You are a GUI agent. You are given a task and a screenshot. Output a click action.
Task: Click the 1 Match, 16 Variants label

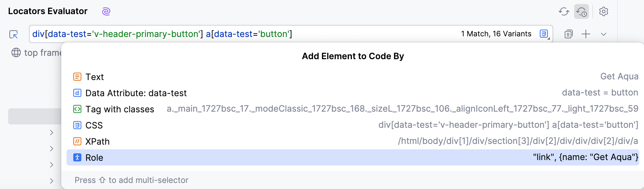[x=496, y=34]
